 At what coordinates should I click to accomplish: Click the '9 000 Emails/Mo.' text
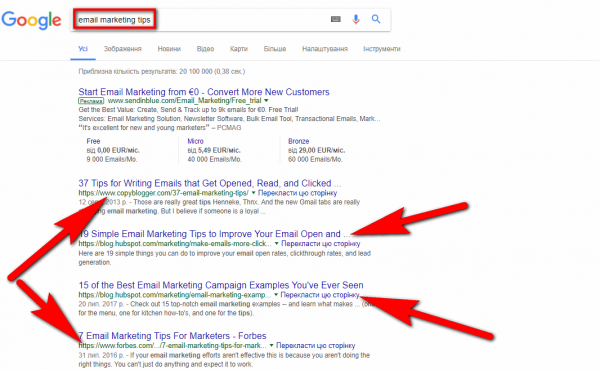[x=112, y=159]
